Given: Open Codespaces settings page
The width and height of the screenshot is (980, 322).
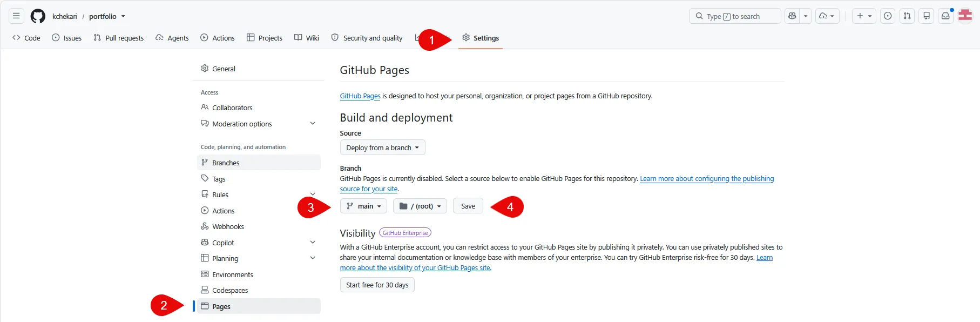Looking at the screenshot, I should (259, 290).
